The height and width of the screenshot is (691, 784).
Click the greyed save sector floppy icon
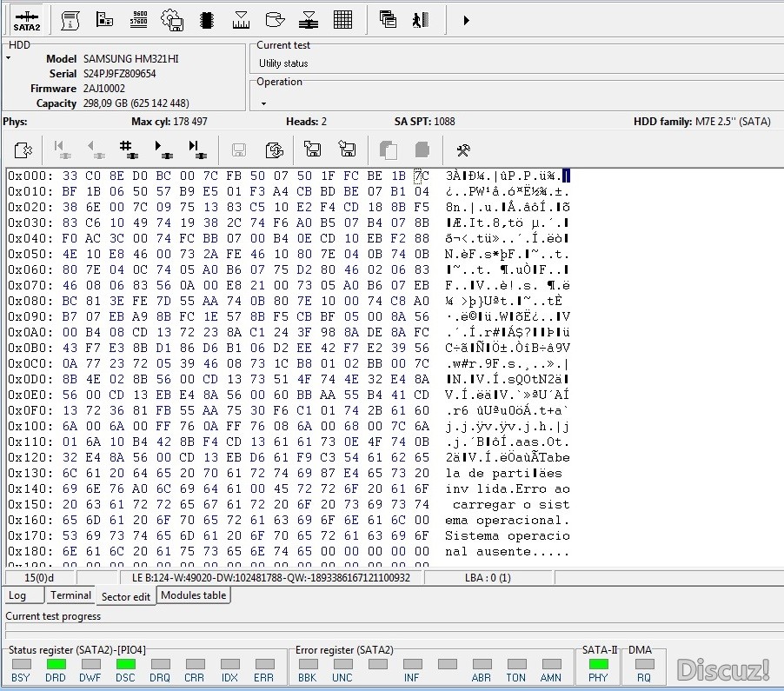238,149
